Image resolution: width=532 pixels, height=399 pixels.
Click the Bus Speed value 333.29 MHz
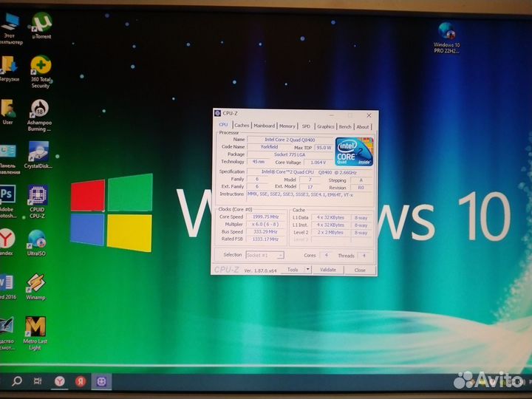click(x=266, y=232)
